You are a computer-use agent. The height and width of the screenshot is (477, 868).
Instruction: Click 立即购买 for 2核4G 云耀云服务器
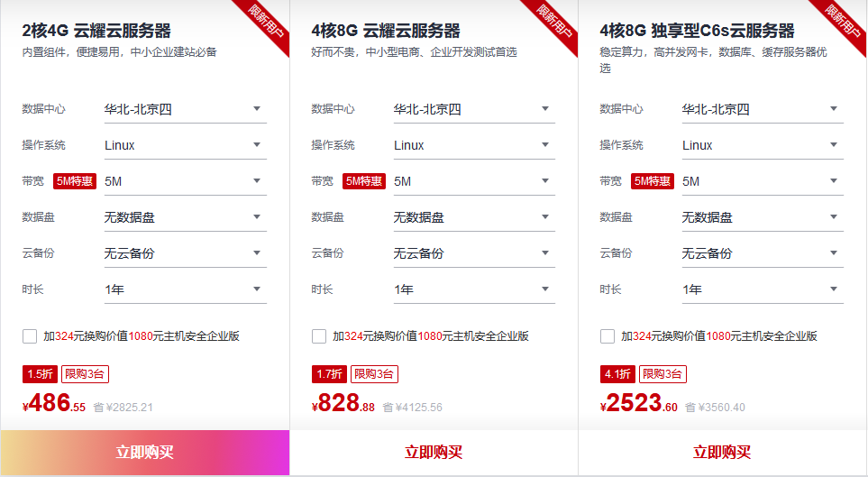pyautogui.click(x=144, y=453)
